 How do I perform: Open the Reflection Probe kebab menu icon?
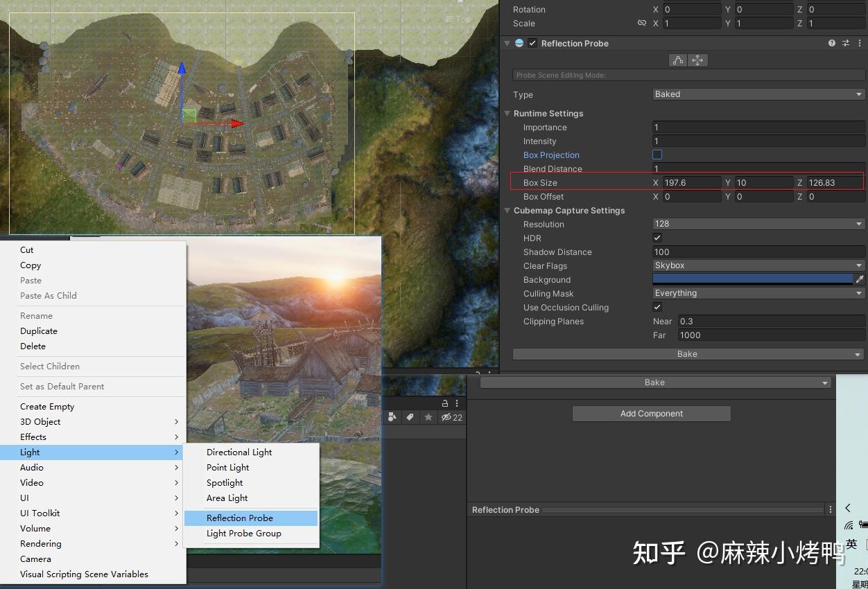click(x=860, y=43)
